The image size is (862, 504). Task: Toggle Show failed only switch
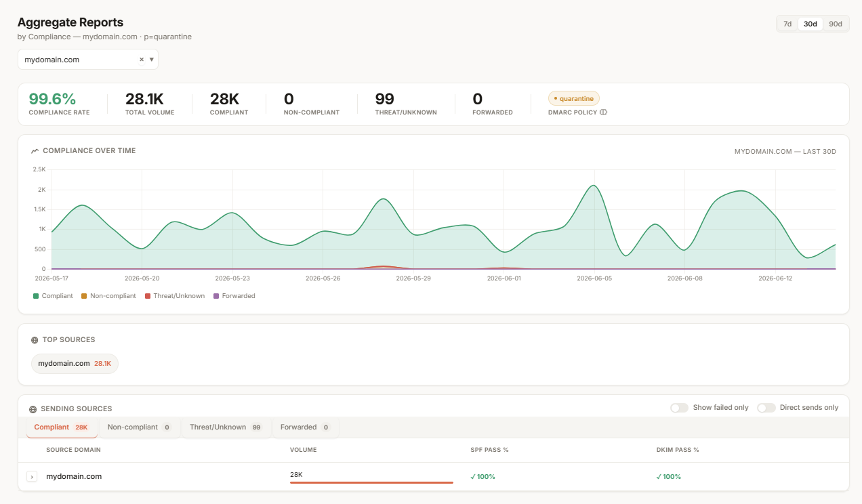pyautogui.click(x=679, y=408)
